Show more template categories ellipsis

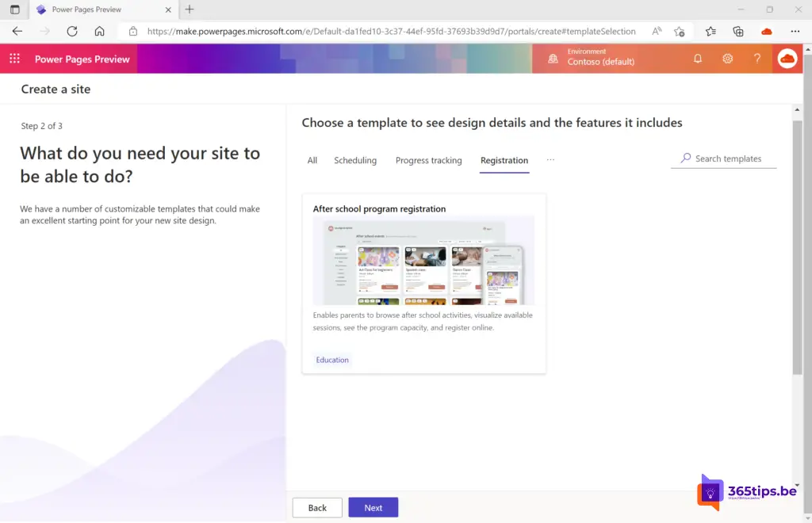[550, 160]
